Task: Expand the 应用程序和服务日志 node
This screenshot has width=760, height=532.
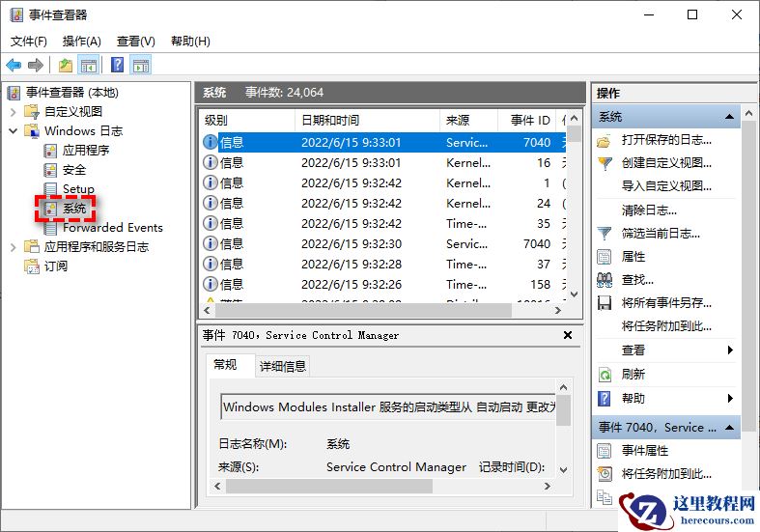Action: pos(14,246)
